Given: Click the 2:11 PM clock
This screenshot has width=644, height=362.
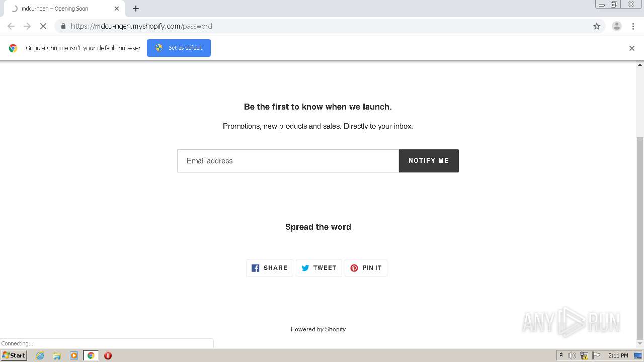Looking at the screenshot, I should 618,355.
